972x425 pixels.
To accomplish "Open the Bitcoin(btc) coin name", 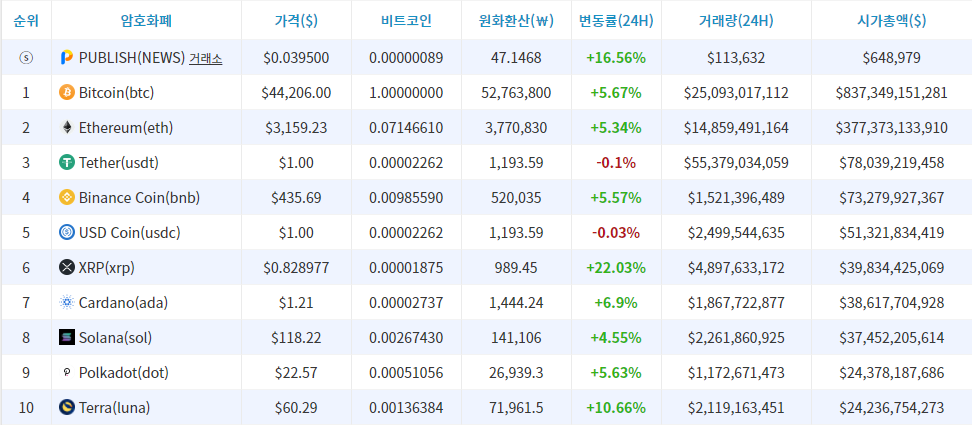I will 117,93.
